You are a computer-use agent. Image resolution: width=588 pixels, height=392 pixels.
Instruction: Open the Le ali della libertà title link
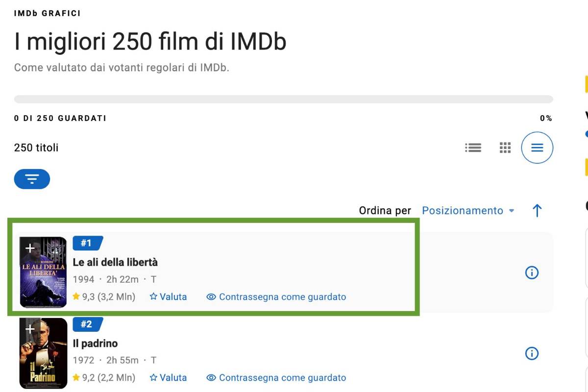pos(116,262)
